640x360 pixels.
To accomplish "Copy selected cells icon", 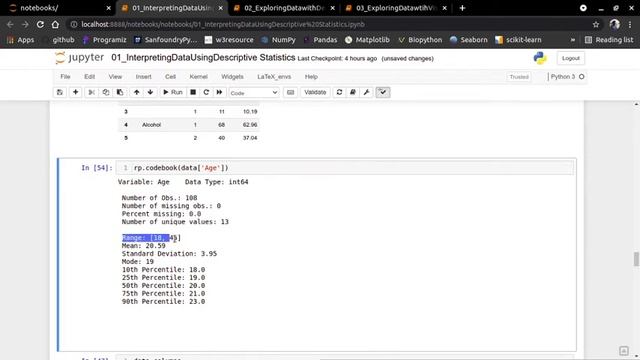I will (106, 92).
